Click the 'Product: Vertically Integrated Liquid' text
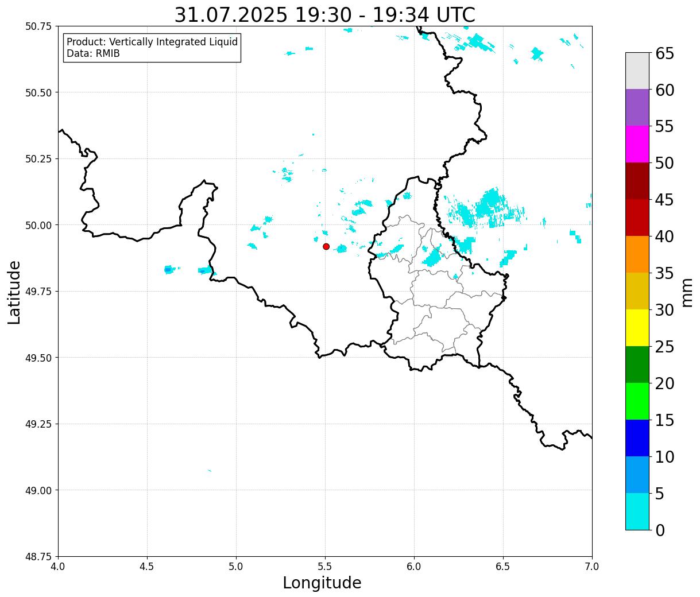 (152, 42)
